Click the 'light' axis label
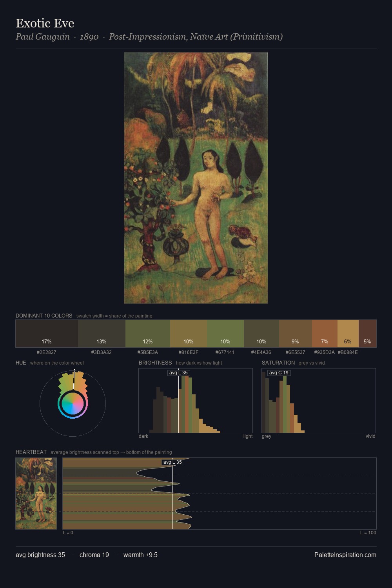 tap(248, 436)
